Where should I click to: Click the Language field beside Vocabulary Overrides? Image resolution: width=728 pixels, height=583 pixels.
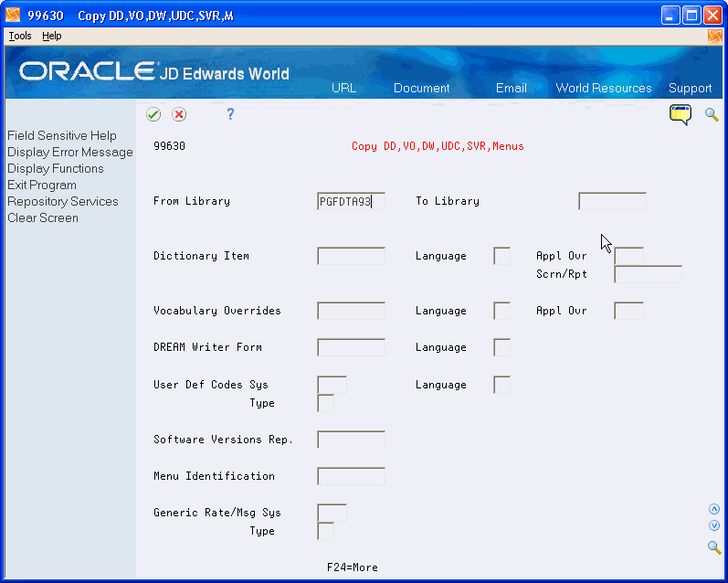point(501,311)
